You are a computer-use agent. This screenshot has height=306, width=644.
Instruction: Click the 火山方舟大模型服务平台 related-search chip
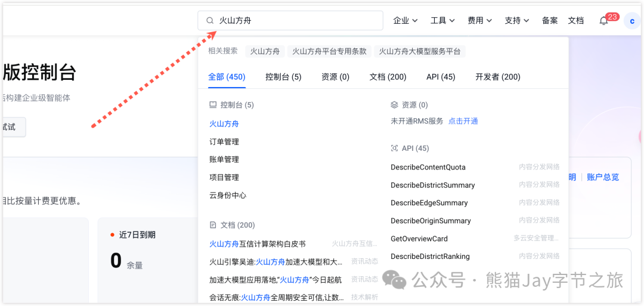point(420,51)
